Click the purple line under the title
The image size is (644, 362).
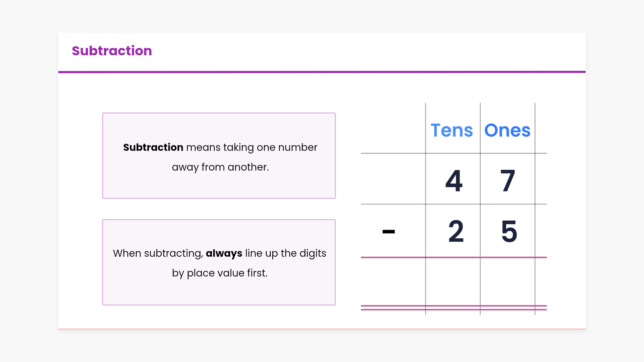click(x=322, y=72)
